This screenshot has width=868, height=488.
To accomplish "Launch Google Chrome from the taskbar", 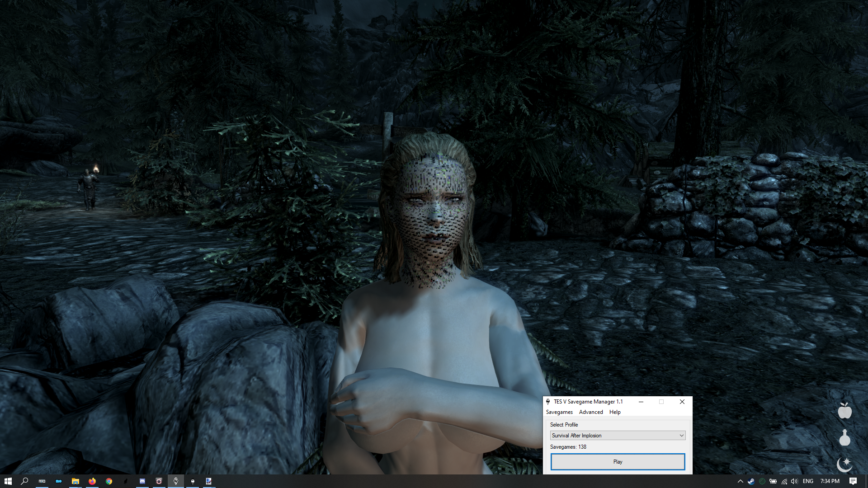I will (109, 481).
